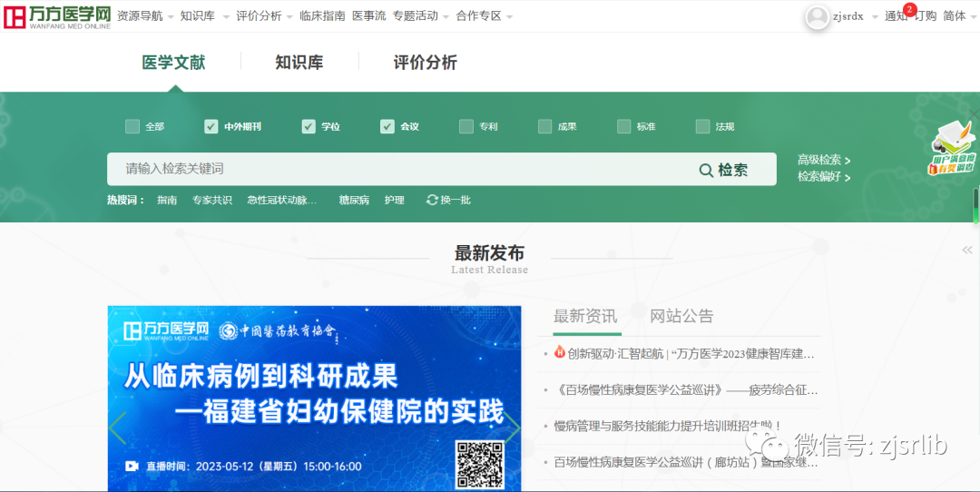Open 医事流 in top navigation
This screenshot has width=980, height=492.
[368, 16]
